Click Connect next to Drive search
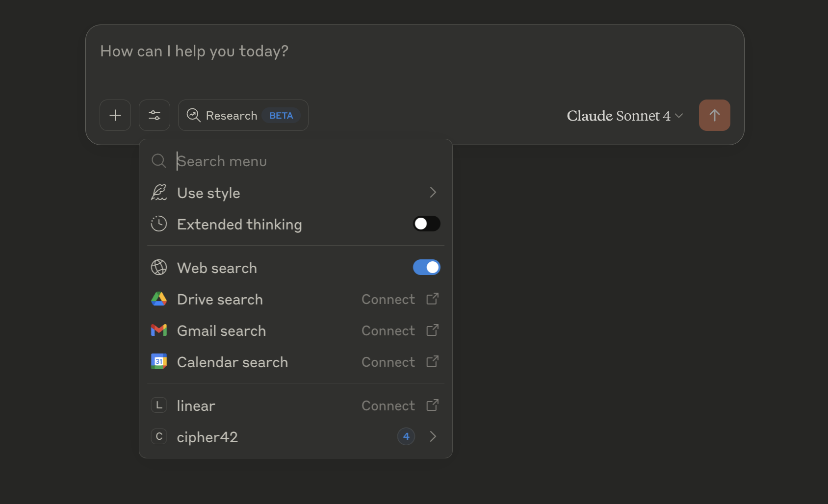The height and width of the screenshot is (504, 828). tap(388, 300)
